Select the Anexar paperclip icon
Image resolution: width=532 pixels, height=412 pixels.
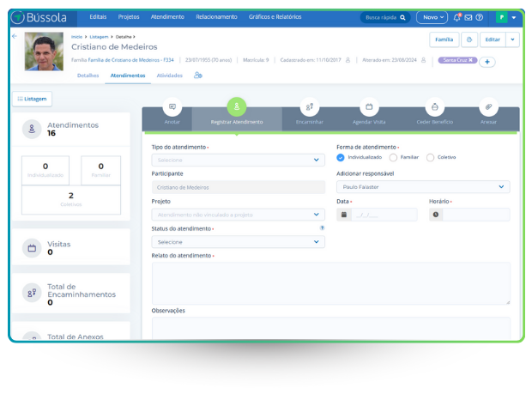488,107
